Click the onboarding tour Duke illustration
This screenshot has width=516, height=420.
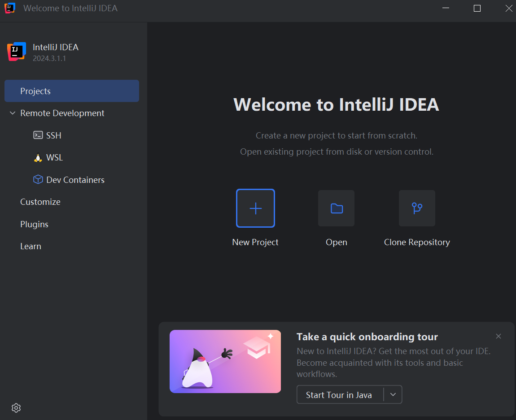225,361
